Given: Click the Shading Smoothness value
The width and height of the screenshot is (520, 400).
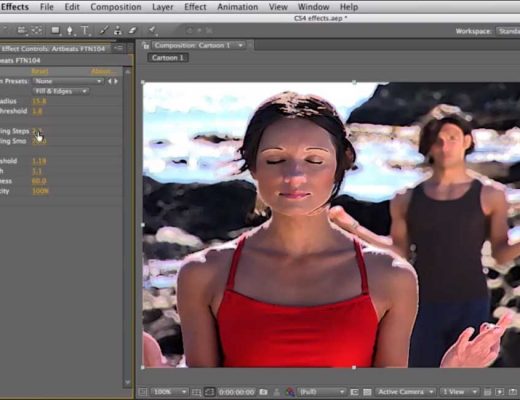Looking at the screenshot, I should coord(39,141).
